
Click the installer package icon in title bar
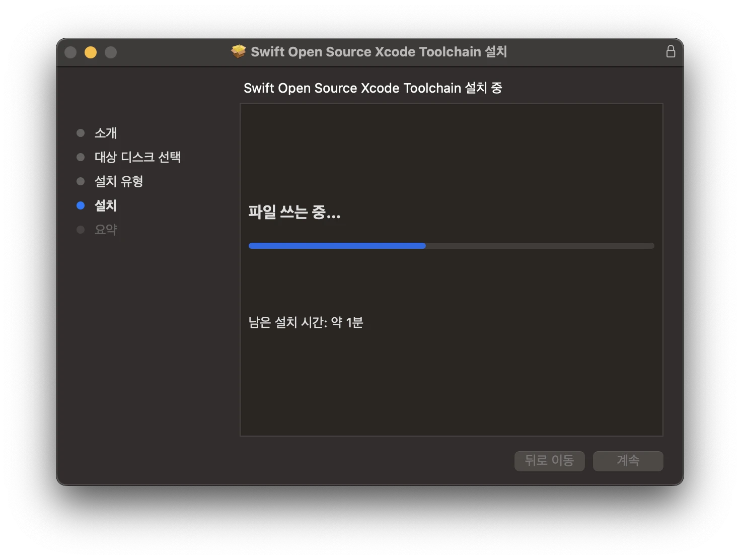[x=239, y=51]
